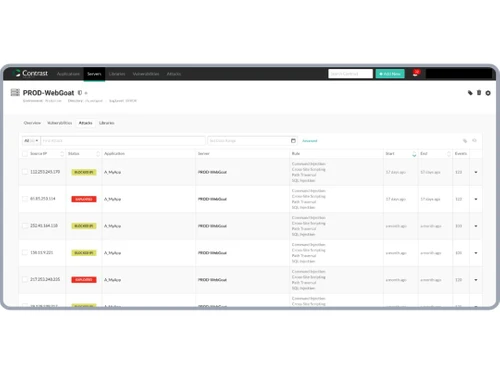Go to Vulnerabilities in the top navigation bar
The height and width of the screenshot is (375, 500).
[x=146, y=74]
